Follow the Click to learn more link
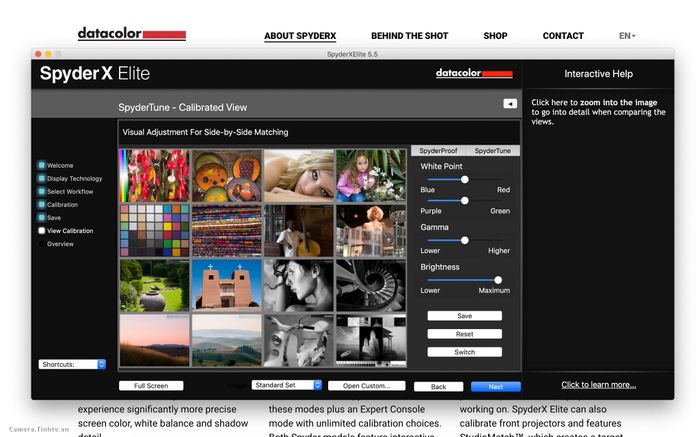This screenshot has width=700, height=437. point(599,385)
